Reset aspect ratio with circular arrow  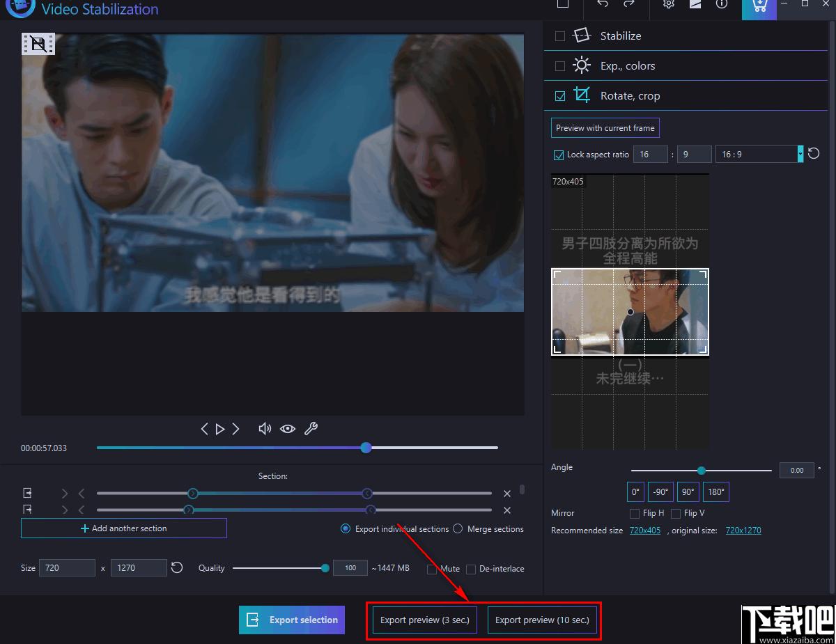(x=814, y=154)
